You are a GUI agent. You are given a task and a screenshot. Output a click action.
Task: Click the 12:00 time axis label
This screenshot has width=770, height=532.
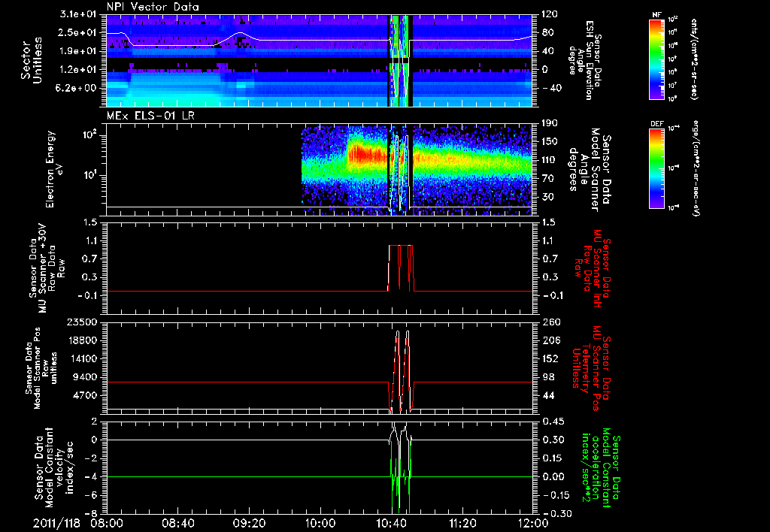coord(532,521)
